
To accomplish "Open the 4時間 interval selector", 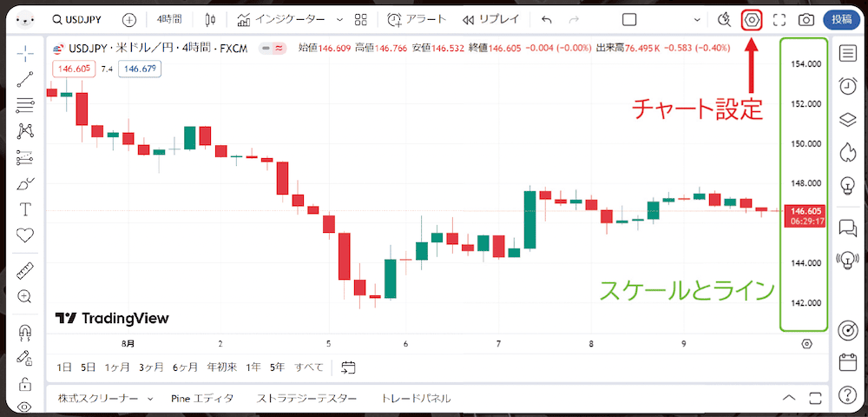I will (x=169, y=20).
